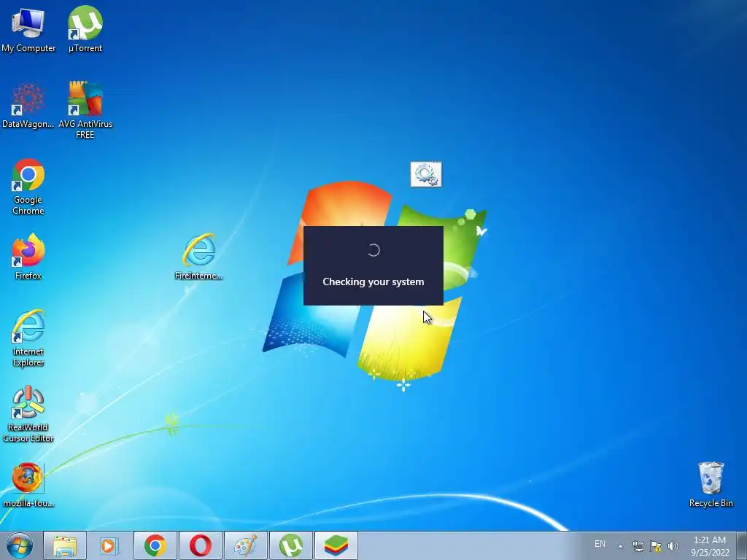The width and height of the screenshot is (747, 560).
Task: Click the Show Desktop strip
Action: tap(741, 545)
